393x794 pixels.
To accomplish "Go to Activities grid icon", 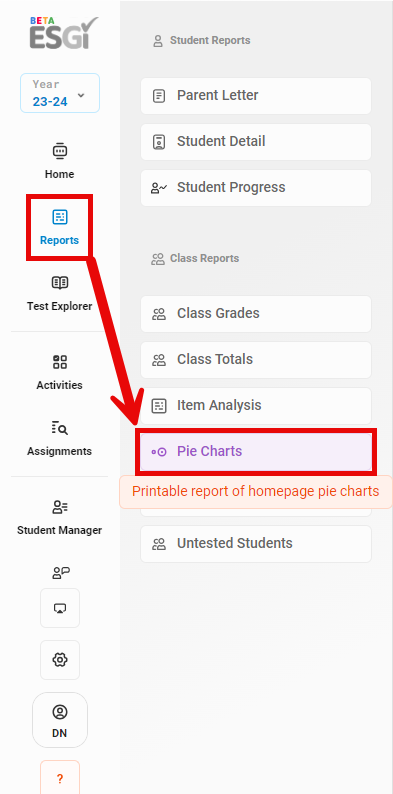I will click(x=60, y=362).
